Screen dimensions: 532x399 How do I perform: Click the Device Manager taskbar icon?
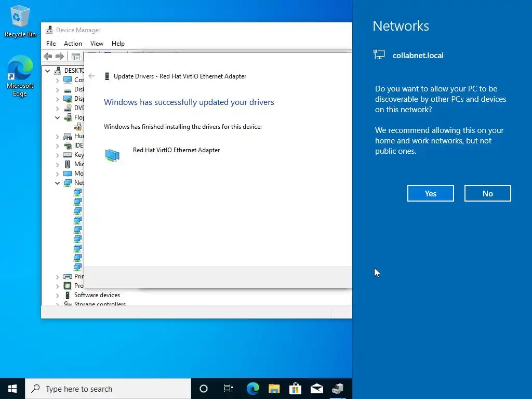pyautogui.click(x=338, y=389)
